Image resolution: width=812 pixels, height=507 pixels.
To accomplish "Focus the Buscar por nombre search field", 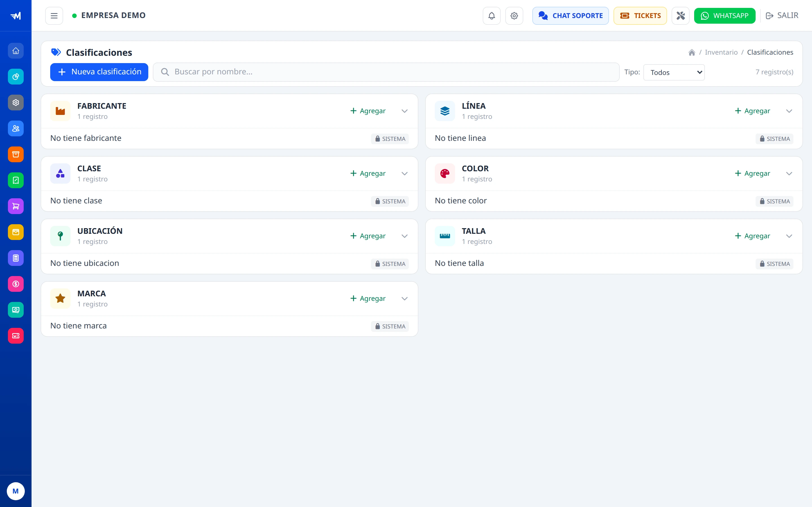I will 386,72.
